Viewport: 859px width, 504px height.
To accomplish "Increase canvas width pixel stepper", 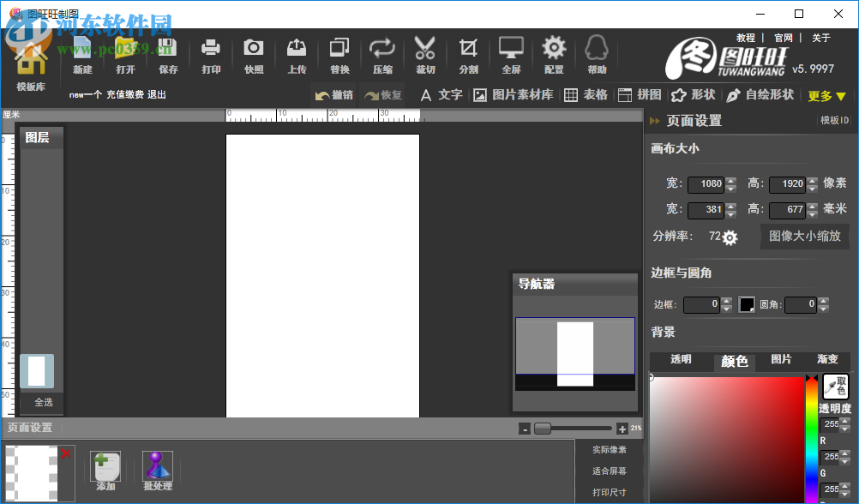I will [x=730, y=180].
